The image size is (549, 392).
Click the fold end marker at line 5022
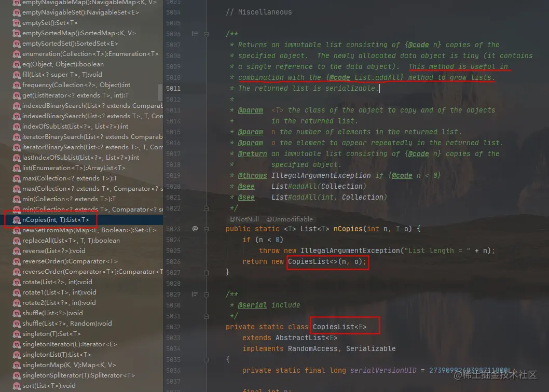[x=206, y=208]
